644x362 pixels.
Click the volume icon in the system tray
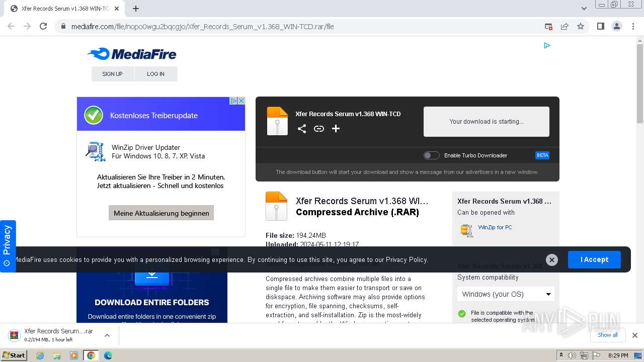coord(572,355)
